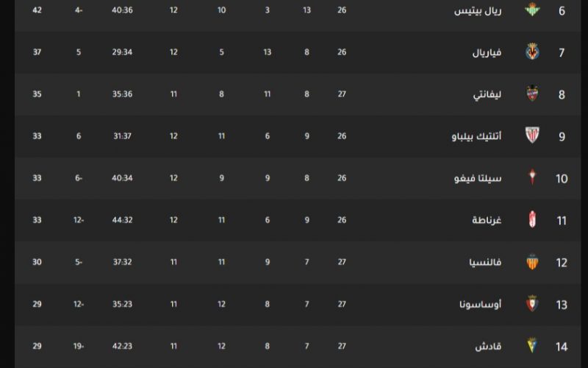Open the أتلتيك بيلباو team name
588x368 pixels.
click(x=476, y=136)
